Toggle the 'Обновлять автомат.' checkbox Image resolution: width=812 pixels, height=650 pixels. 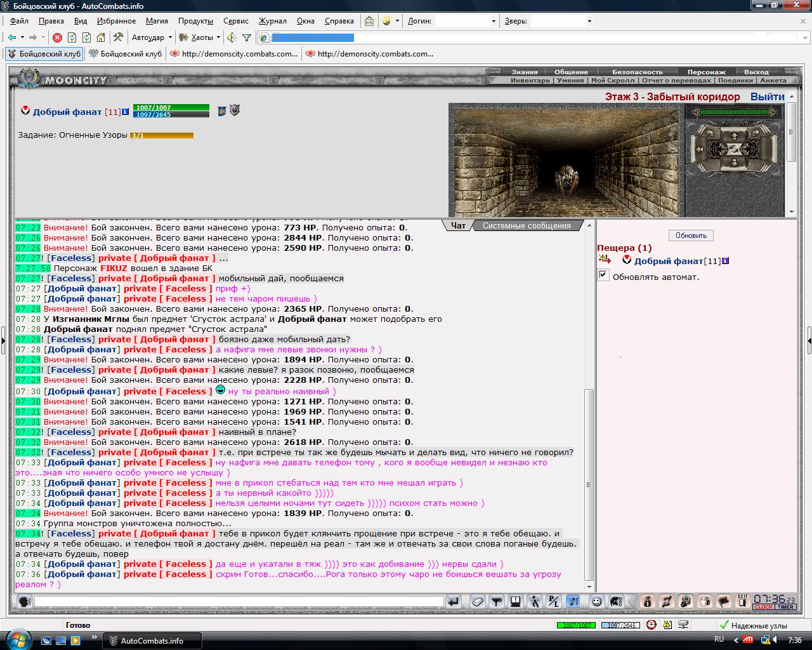[603, 275]
